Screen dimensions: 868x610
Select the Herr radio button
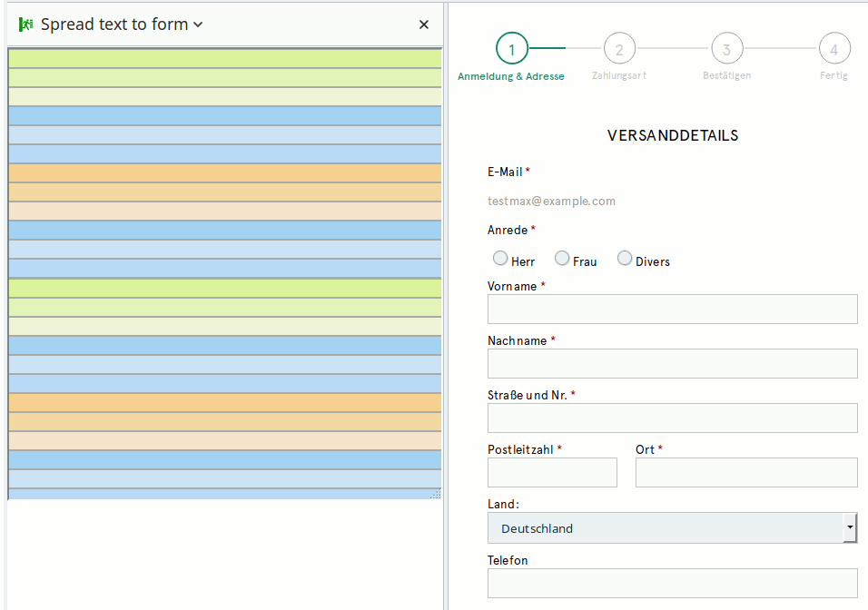click(500, 259)
